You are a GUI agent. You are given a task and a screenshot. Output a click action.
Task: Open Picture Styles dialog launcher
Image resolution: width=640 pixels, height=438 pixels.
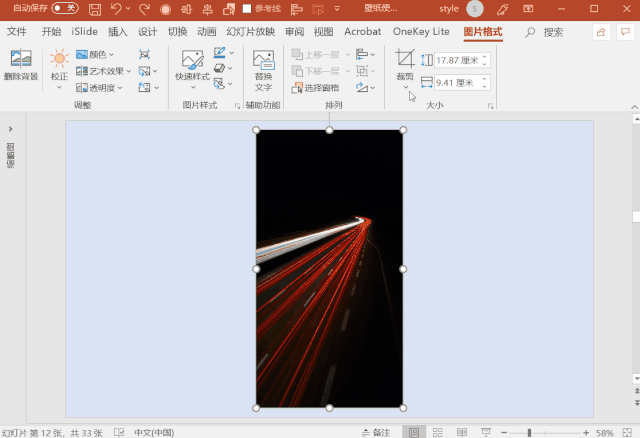tap(237, 106)
